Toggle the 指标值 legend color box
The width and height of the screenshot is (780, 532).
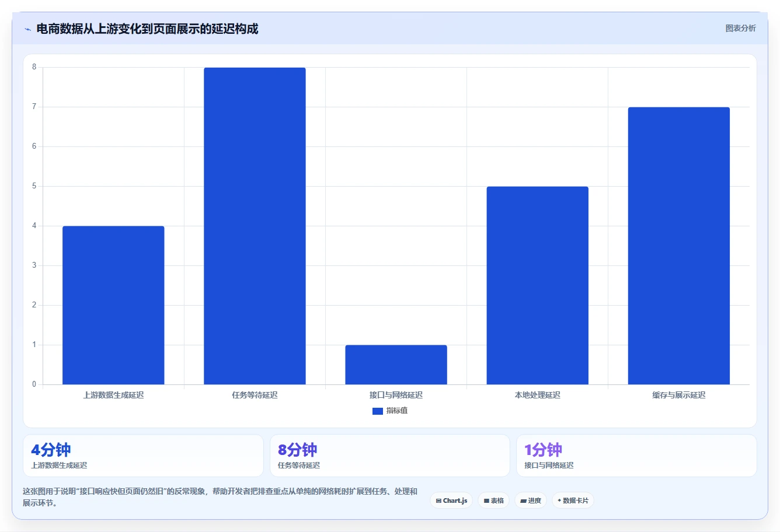[378, 411]
